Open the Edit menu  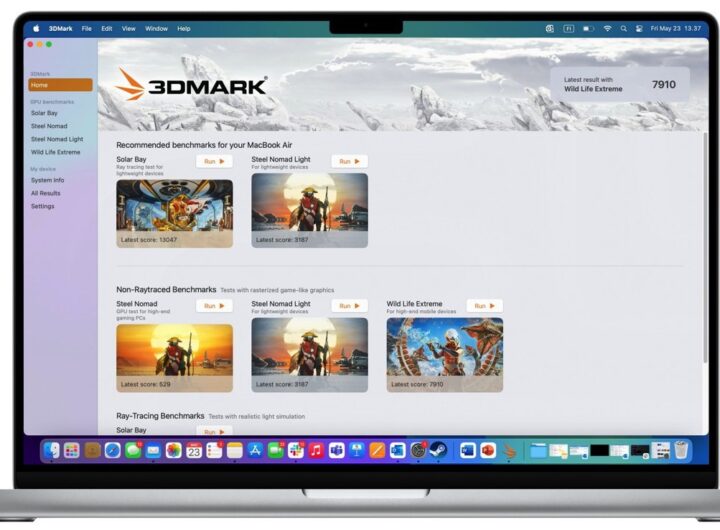[x=107, y=28]
